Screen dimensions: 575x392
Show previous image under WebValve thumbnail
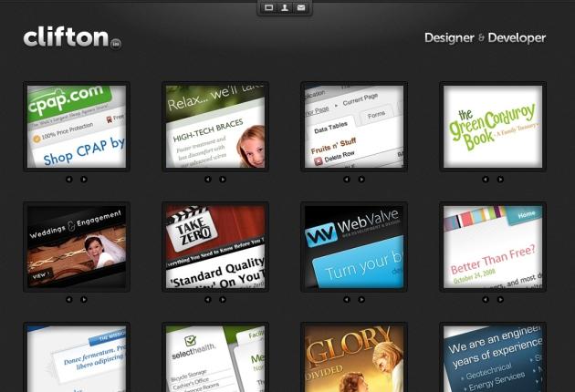pos(347,299)
